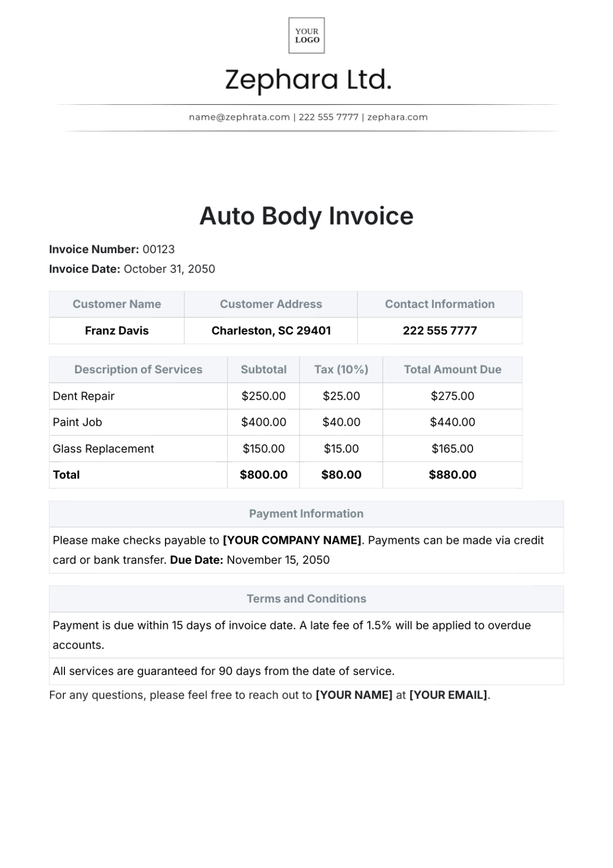
Task: Select the Paint Job row label
Action: point(78,422)
